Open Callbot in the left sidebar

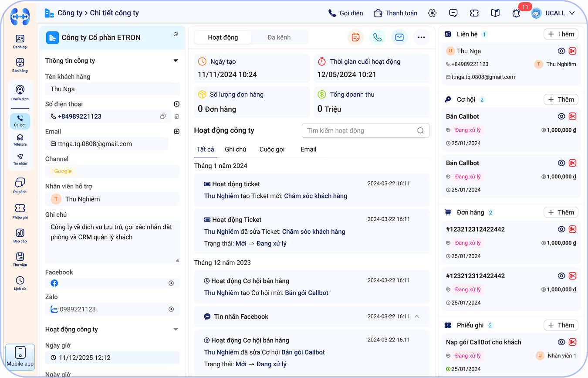click(x=20, y=121)
